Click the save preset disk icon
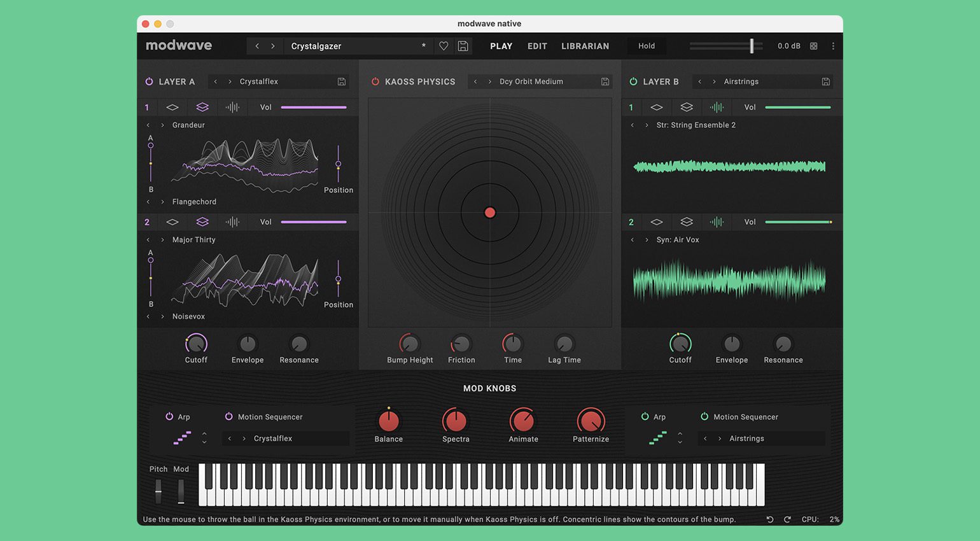The height and width of the screenshot is (541, 980). point(463,46)
